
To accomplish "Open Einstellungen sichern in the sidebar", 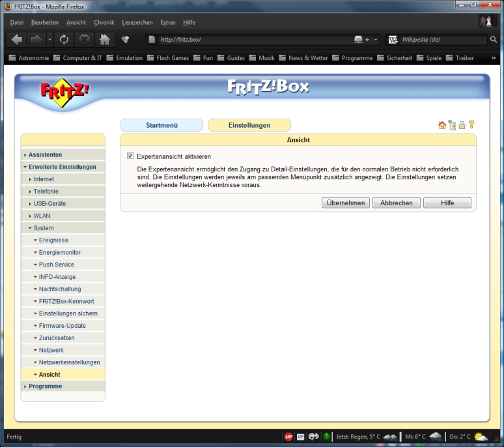I will [63, 313].
